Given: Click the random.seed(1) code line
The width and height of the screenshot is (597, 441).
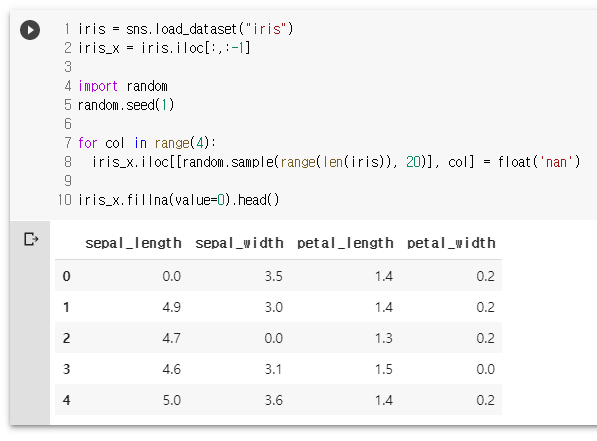Looking at the screenshot, I should point(126,105).
